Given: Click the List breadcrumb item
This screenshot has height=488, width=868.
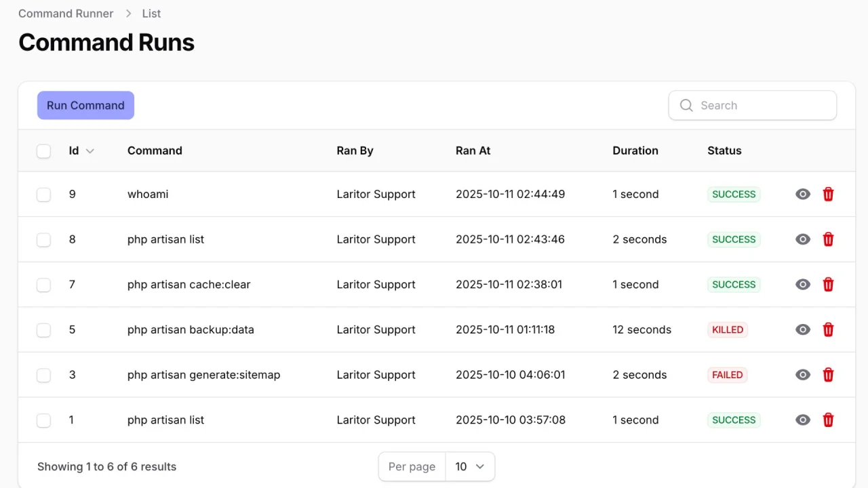Looking at the screenshot, I should (x=151, y=13).
